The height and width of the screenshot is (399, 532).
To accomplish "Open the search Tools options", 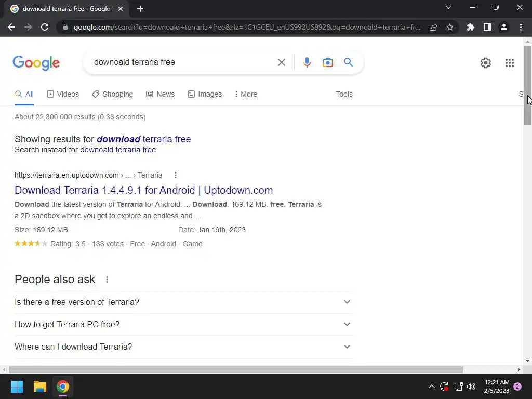I will [344, 94].
